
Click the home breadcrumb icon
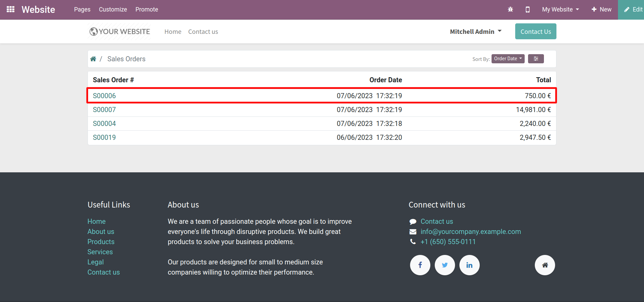coord(93,59)
